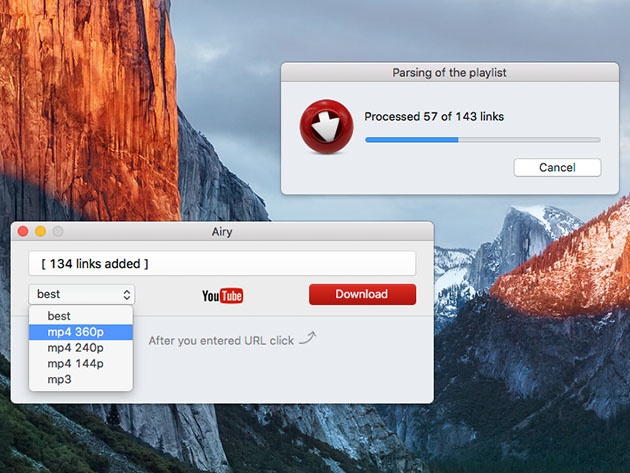Choose mp3 from the format list
This screenshot has height=473, width=630.
(x=81, y=379)
